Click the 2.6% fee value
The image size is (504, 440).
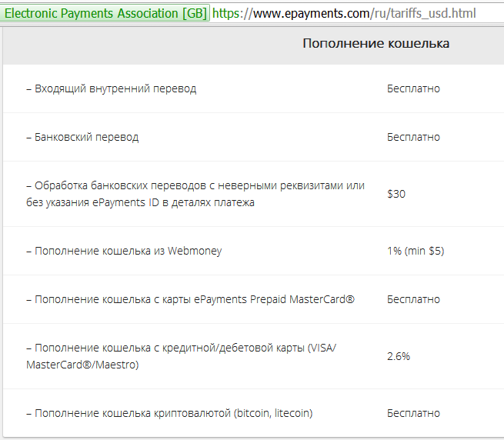(x=399, y=356)
